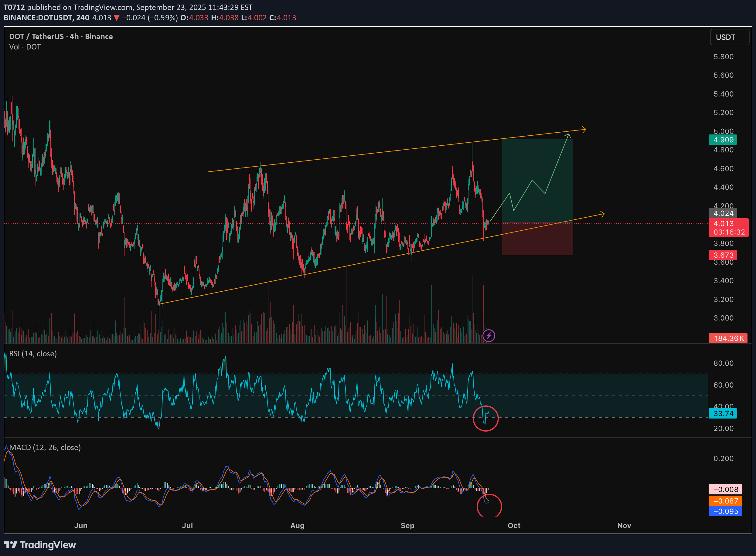Click the purple lightning bolt icon

coord(489,336)
